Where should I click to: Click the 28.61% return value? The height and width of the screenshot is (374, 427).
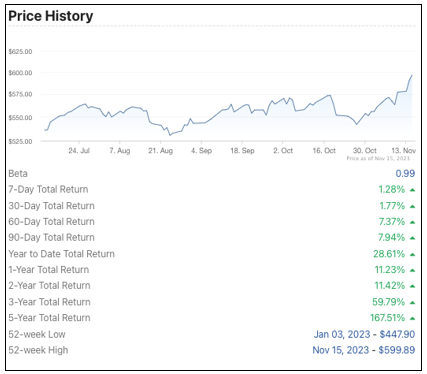point(389,254)
